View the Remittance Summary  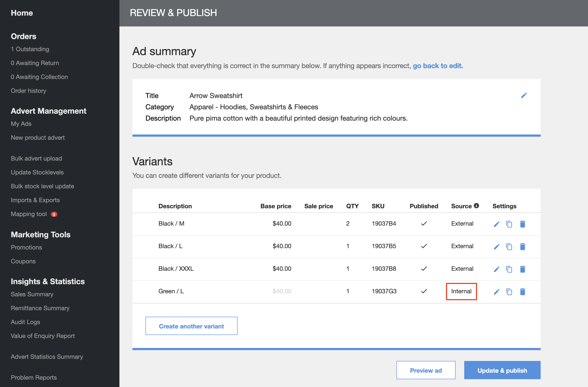[40, 308]
